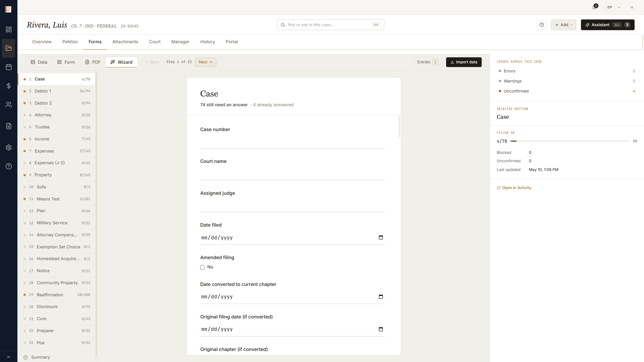Switch to the Manager tab
Viewport: 644px width, 362px height.
(x=180, y=42)
